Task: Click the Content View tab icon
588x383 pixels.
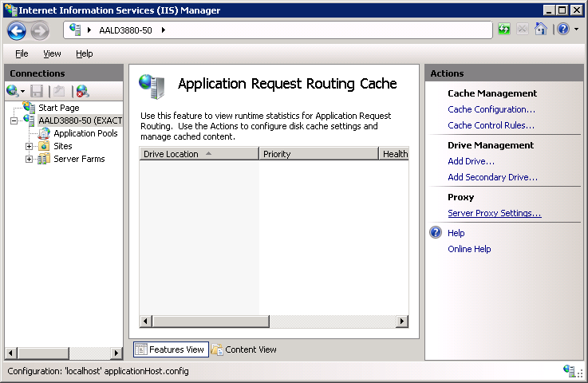Action: point(217,349)
